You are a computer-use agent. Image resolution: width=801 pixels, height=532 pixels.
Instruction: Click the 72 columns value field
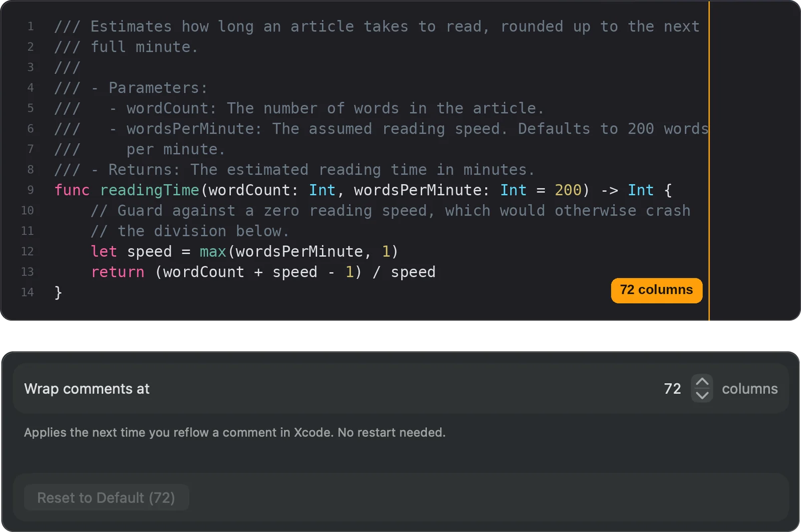(x=672, y=389)
